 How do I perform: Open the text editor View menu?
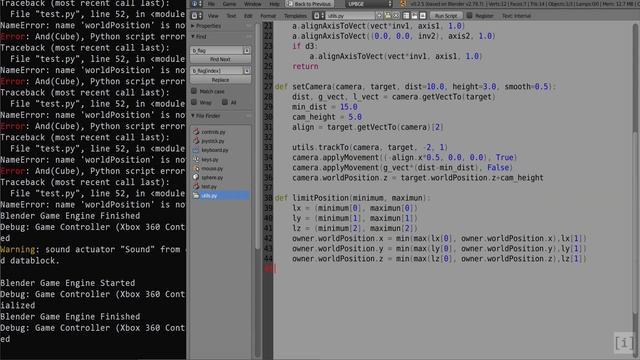(x=213, y=16)
